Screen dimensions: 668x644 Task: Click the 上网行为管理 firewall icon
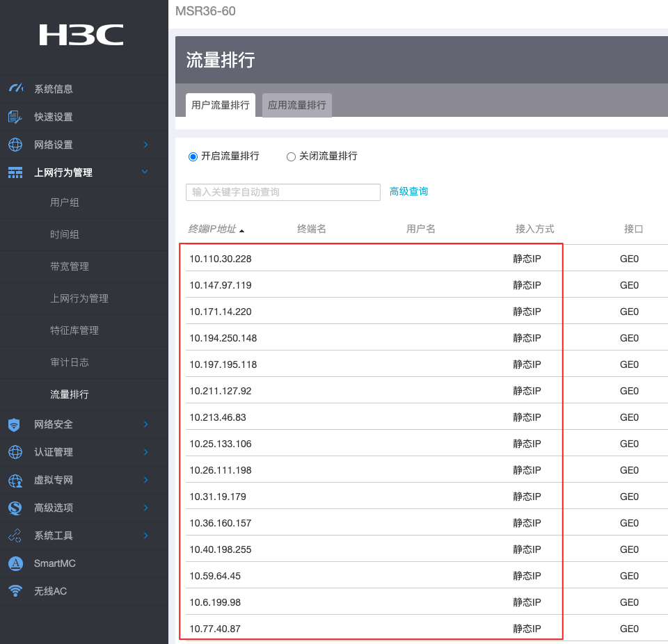[x=15, y=172]
